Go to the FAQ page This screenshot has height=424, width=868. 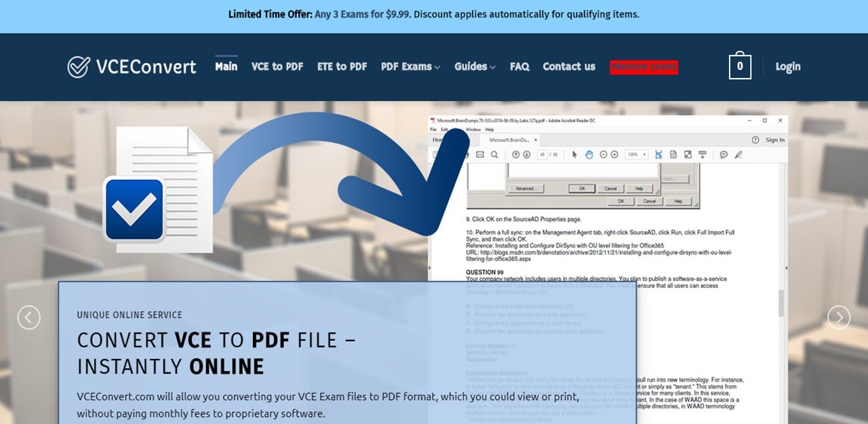[x=519, y=66]
